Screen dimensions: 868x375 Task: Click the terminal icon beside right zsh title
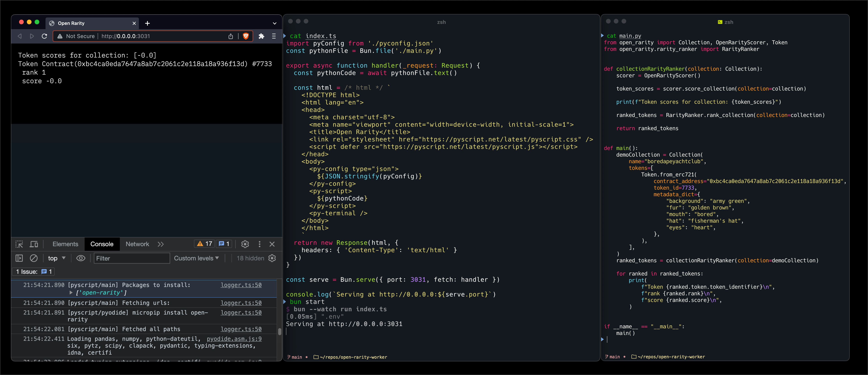click(720, 22)
